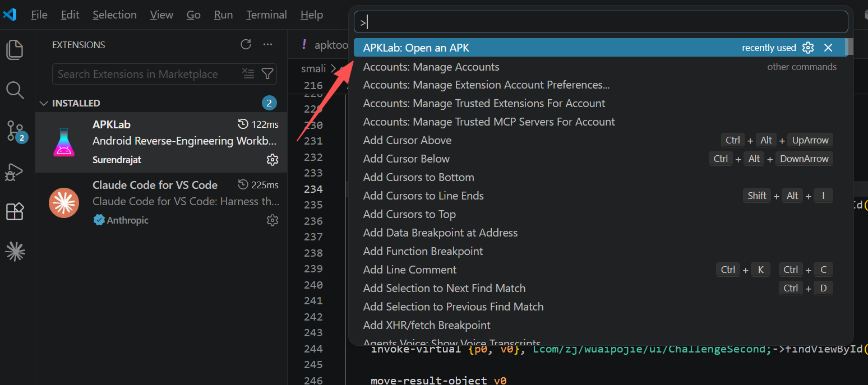The image size is (868, 385).
Task: Select Add Function Breakpoint command
Action: pyautogui.click(x=599, y=252)
